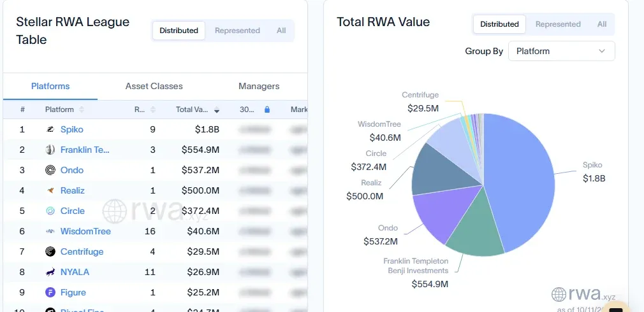The width and height of the screenshot is (644, 312).
Task: Click the lock icon on 30-day column
Action: point(267,110)
